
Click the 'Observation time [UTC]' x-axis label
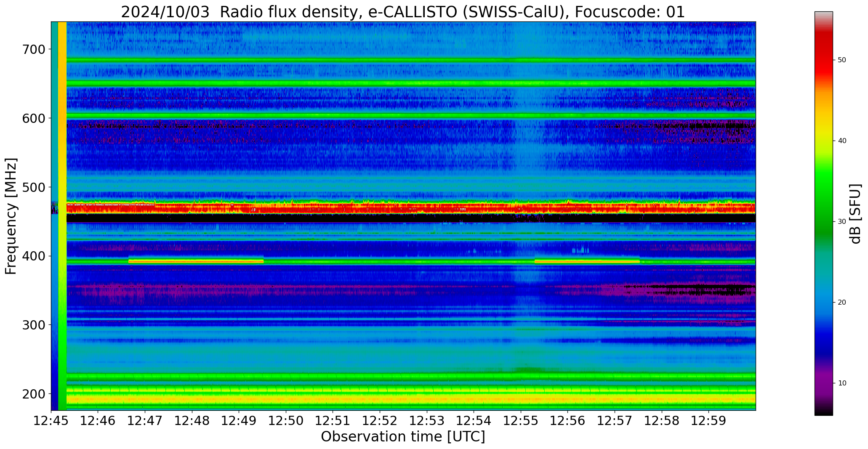click(x=403, y=437)
